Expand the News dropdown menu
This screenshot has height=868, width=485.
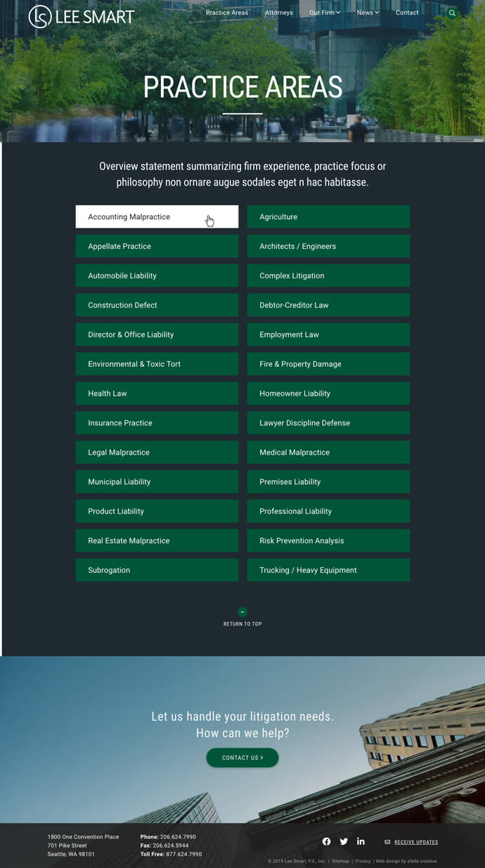367,13
